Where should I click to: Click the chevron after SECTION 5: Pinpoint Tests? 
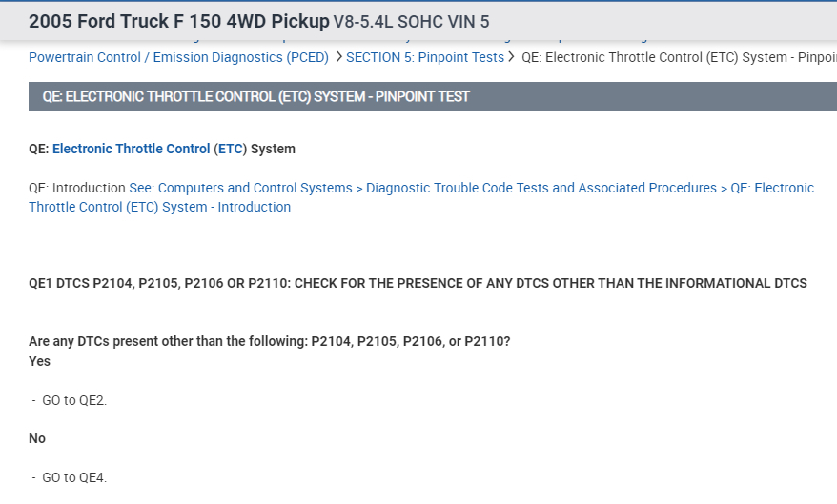[512, 57]
